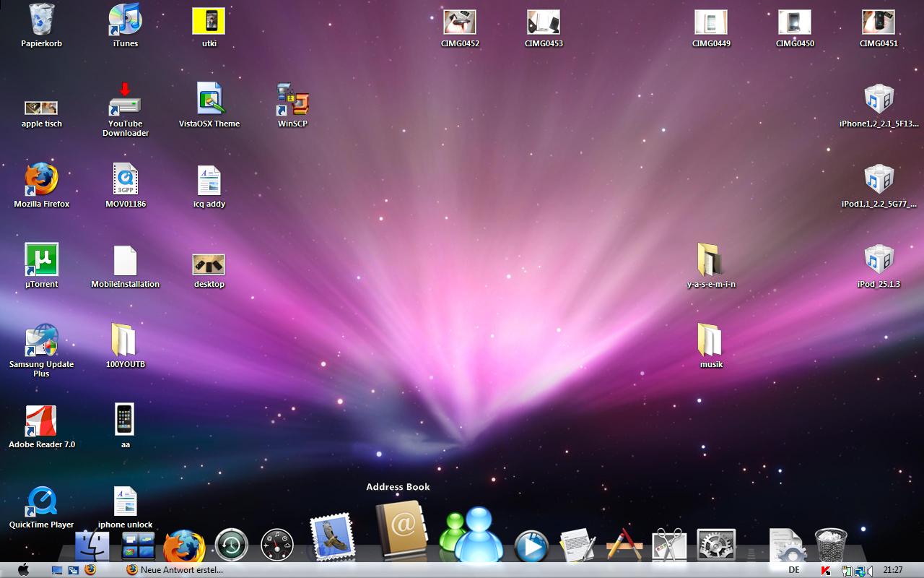Switch to the Neue Antwort erstel... taskbar window

[x=177, y=570]
